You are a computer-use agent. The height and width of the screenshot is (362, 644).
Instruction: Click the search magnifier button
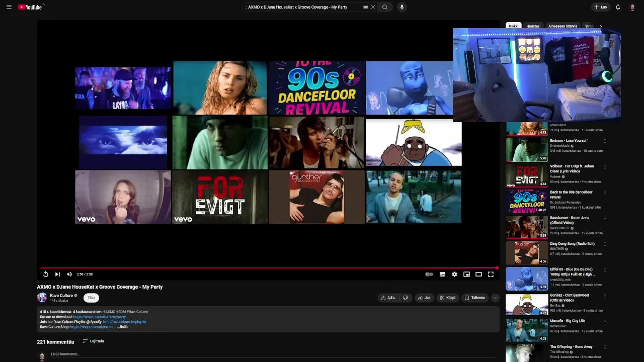[385, 7]
